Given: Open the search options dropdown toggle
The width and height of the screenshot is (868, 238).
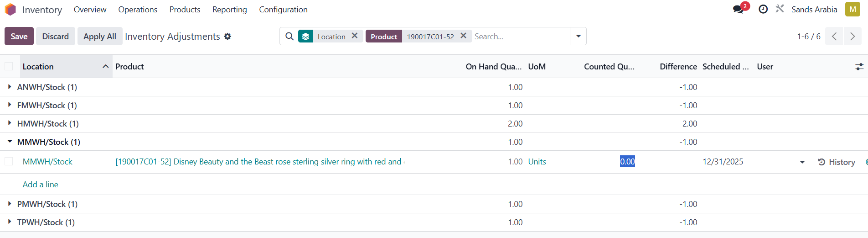Looking at the screenshot, I should pos(578,37).
